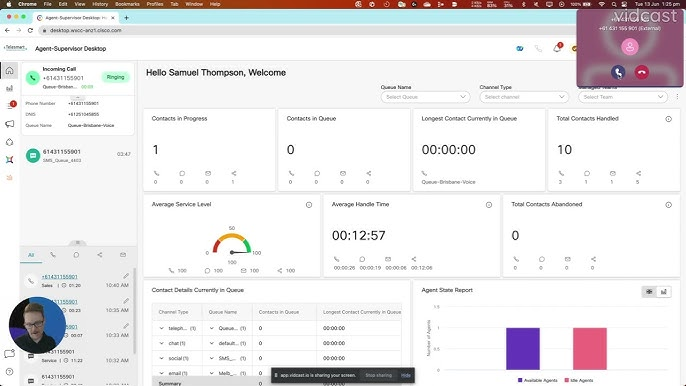Open the three-dot options next to Select Team
This screenshot has width=686, height=386.
coord(677,97)
